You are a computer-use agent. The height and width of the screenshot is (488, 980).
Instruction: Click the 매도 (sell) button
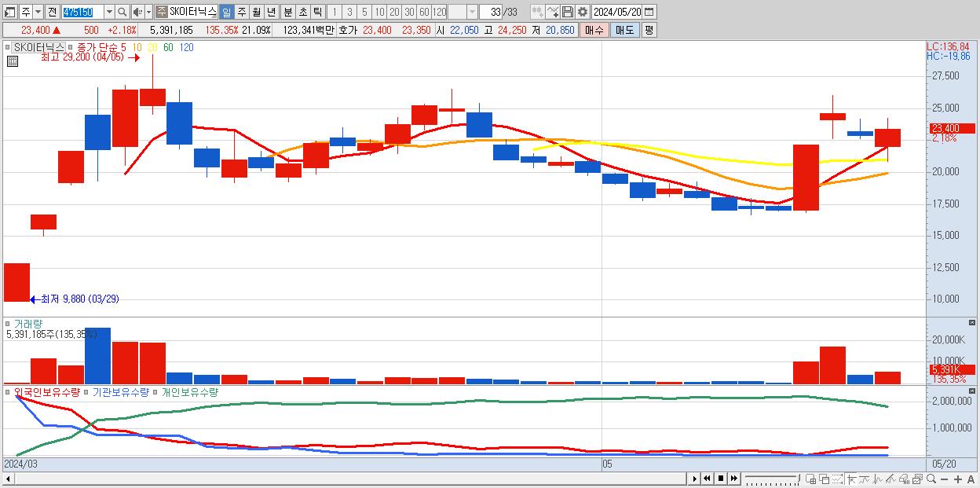[x=624, y=30]
